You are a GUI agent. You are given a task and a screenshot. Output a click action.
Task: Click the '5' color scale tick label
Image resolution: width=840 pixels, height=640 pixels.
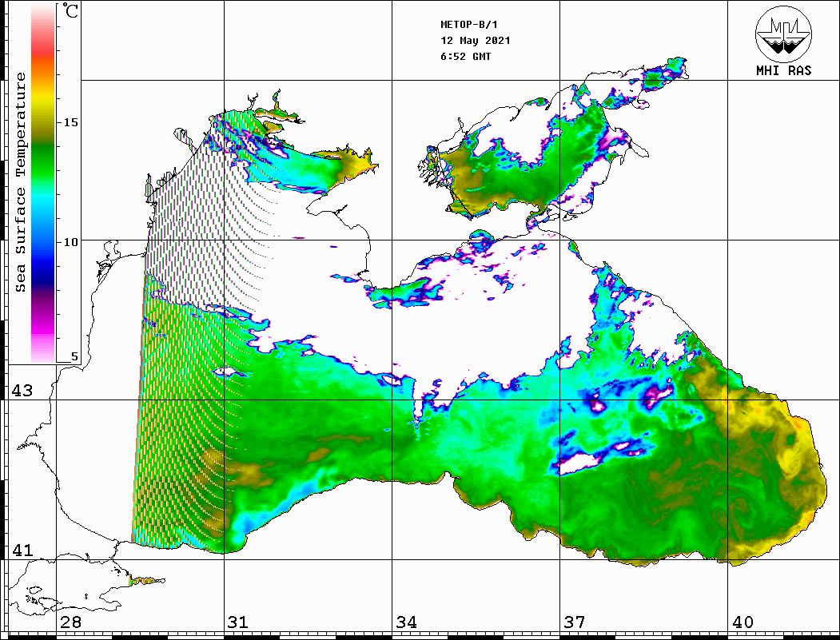(74, 356)
